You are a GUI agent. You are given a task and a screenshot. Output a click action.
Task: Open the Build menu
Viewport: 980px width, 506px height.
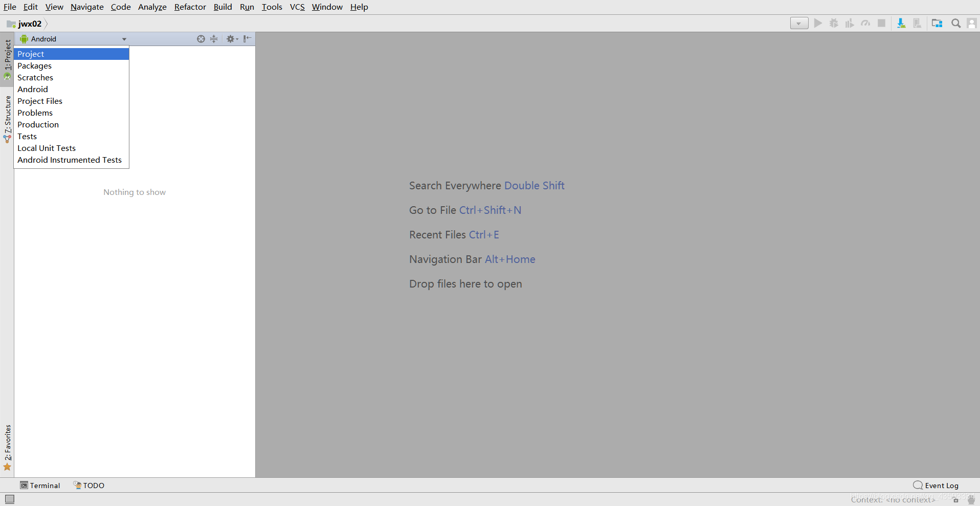[223, 7]
